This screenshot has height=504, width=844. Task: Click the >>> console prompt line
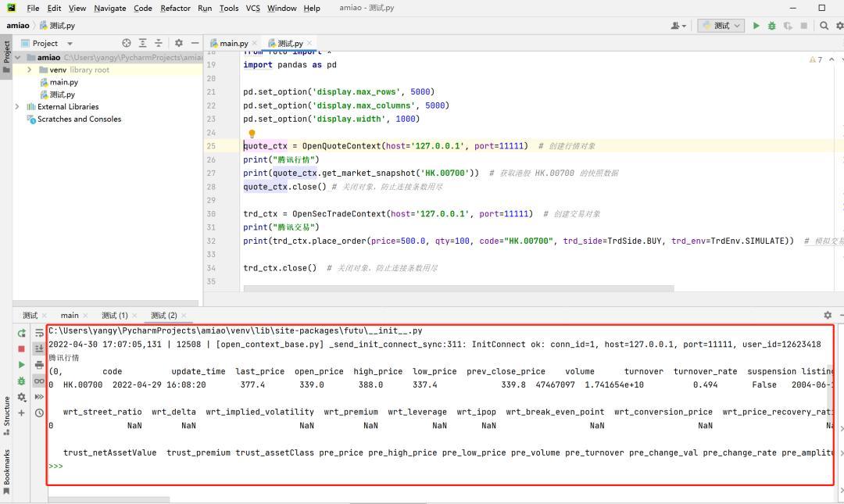pos(55,466)
